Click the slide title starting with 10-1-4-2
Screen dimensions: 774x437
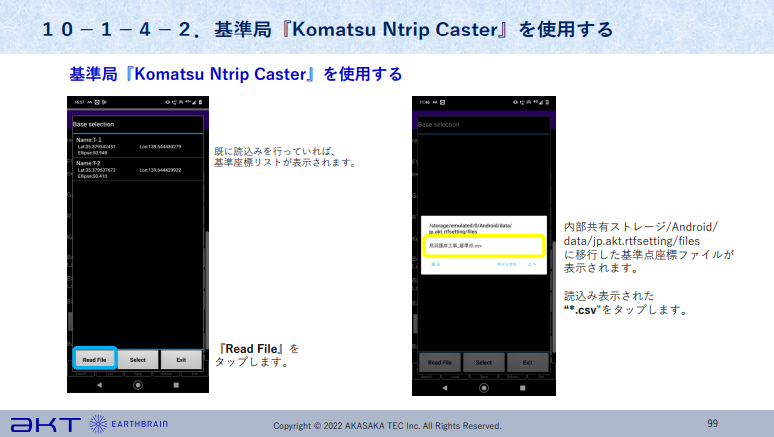coord(328,29)
